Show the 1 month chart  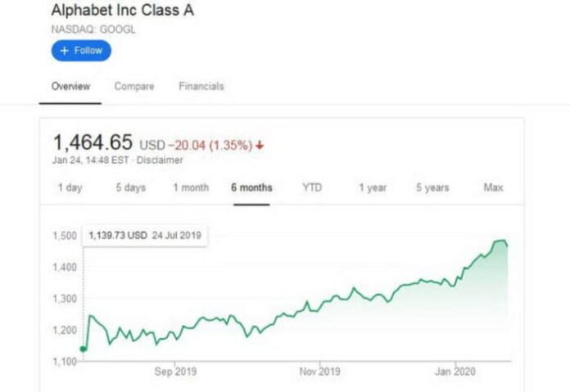tap(191, 187)
